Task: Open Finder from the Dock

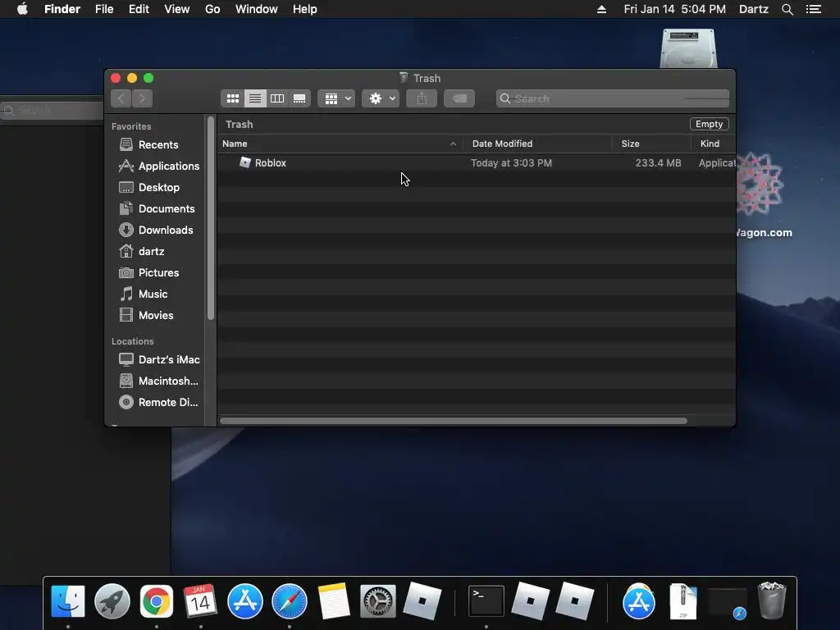Action: [68, 601]
